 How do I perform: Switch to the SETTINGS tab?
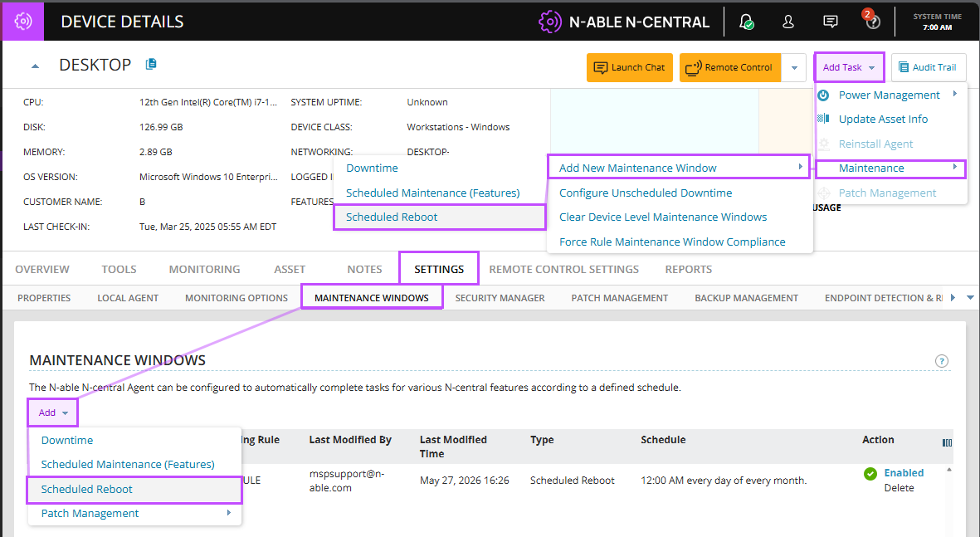click(439, 269)
